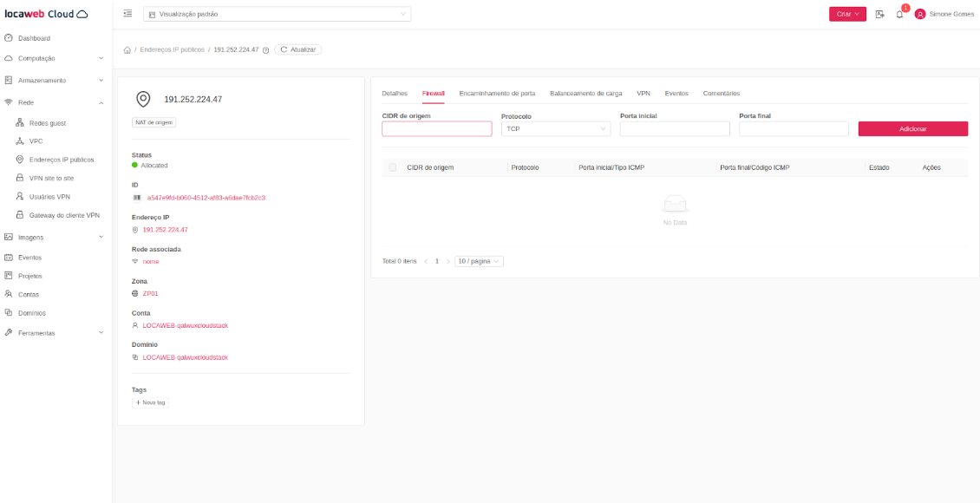This screenshot has width=980, height=503.
Task: Click the Endereços IP públicos breadcrumb
Action: (x=173, y=49)
